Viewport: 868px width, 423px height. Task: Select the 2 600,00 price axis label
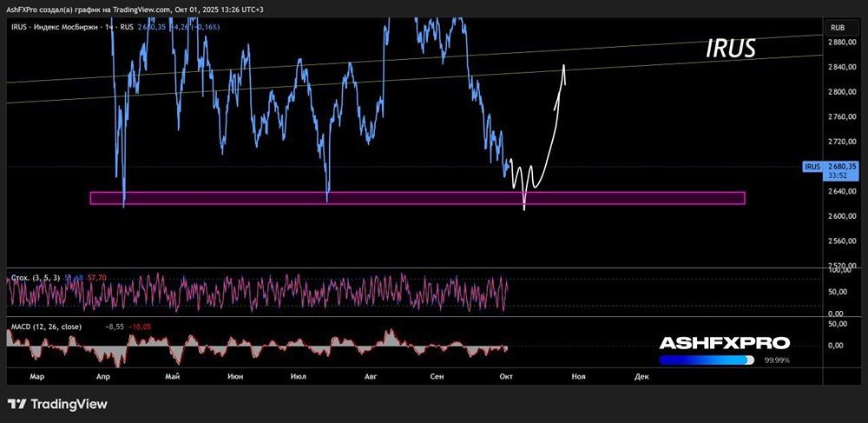pos(841,216)
